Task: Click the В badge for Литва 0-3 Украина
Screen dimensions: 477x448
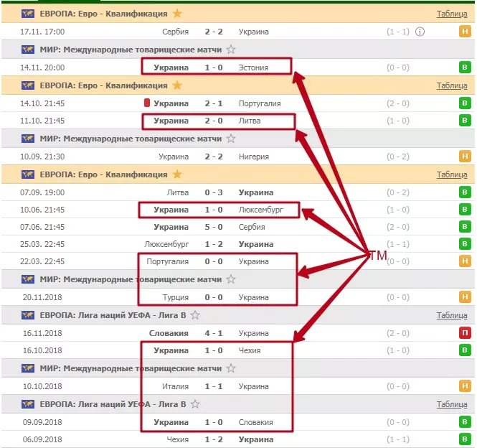Action: tap(465, 192)
